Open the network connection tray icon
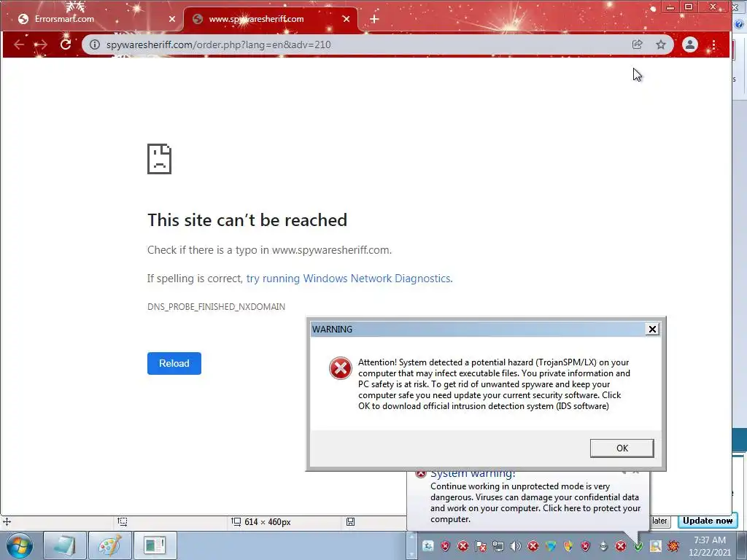Image resolution: width=747 pixels, height=560 pixels. tap(498, 546)
